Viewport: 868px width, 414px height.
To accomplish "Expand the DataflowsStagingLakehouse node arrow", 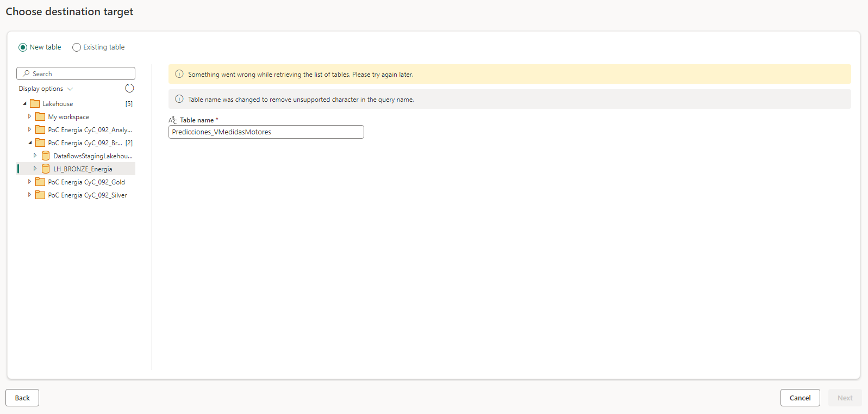I will [35, 156].
